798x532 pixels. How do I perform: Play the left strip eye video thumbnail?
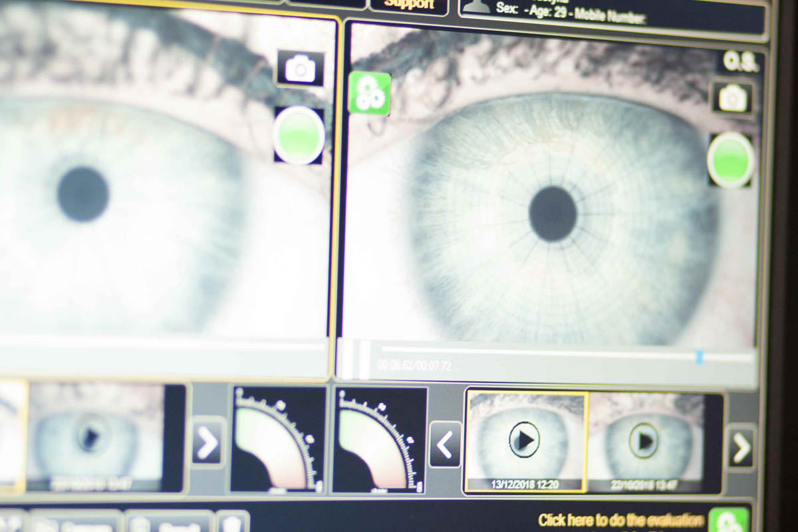(x=88, y=437)
